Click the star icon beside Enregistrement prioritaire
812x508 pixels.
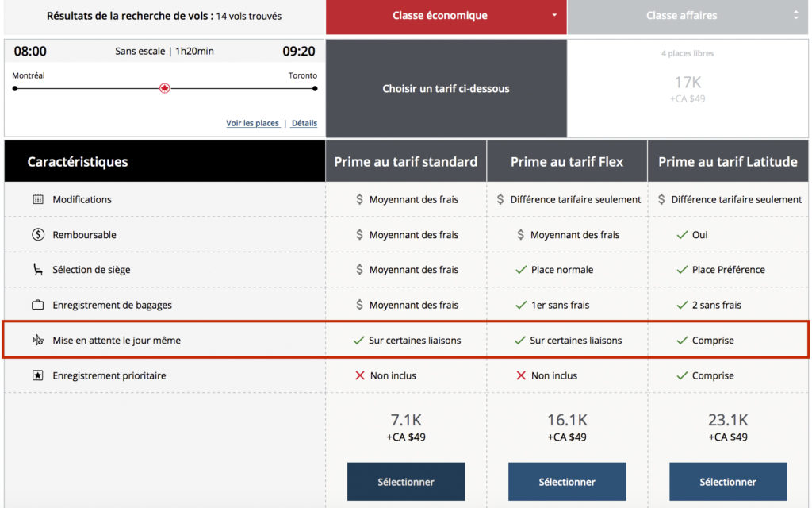click(38, 375)
